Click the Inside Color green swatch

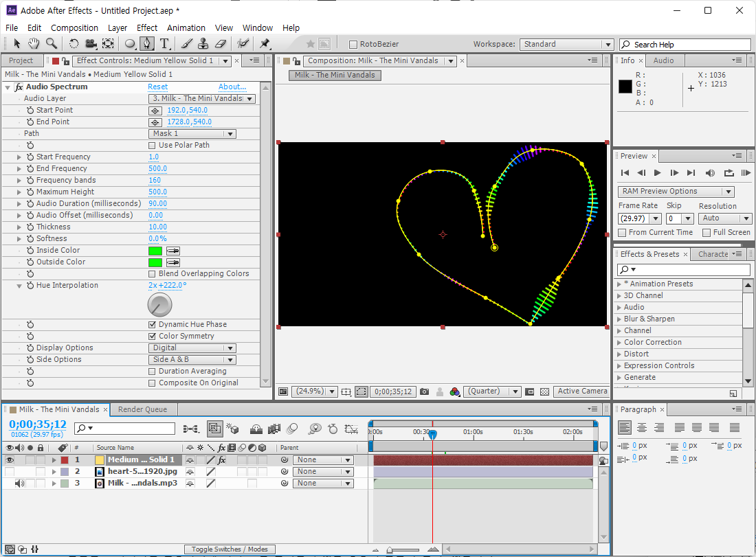tap(155, 251)
